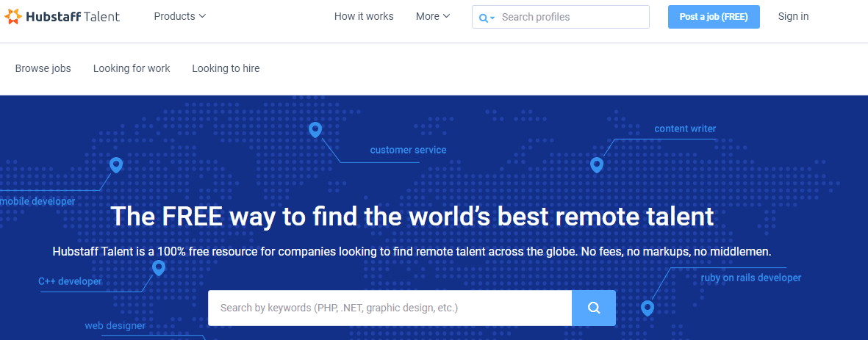Select Looking for work tab
This screenshot has width=868, height=340.
point(132,68)
